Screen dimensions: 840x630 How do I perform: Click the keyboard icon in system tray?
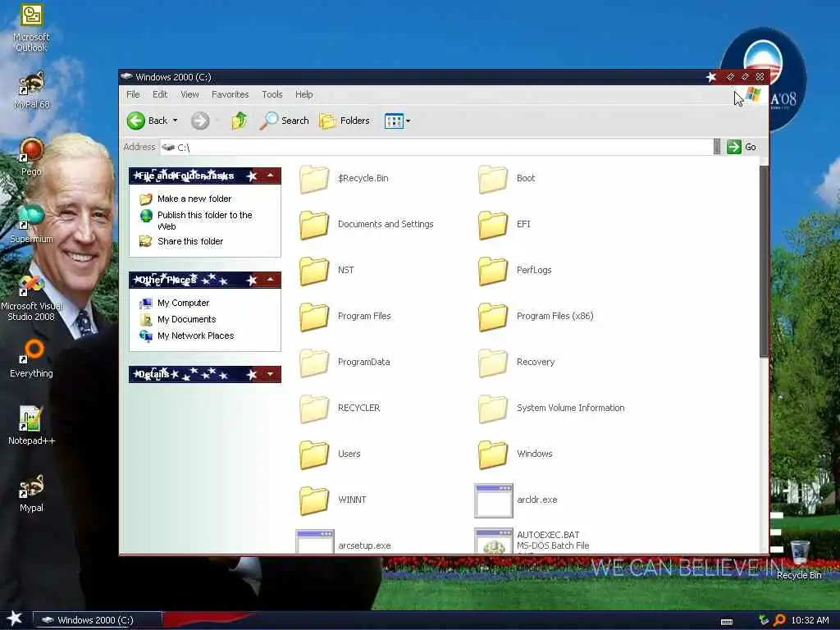tap(727, 622)
